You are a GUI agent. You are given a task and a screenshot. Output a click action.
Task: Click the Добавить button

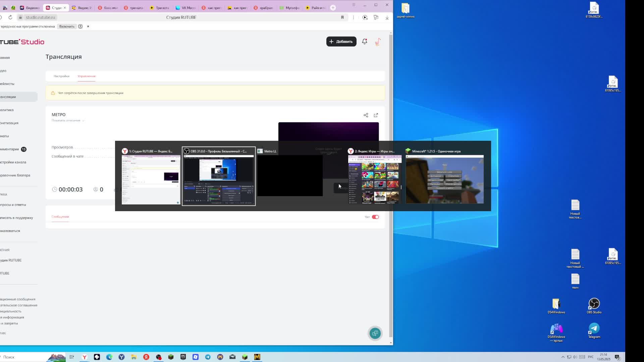click(341, 42)
